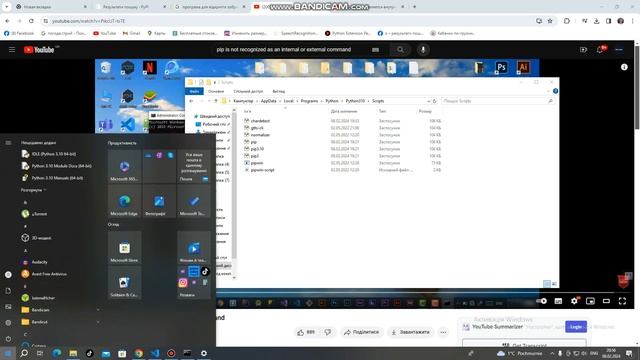Expand the Bandicam folder in Start menu
640x360 pixels.
coord(60,310)
